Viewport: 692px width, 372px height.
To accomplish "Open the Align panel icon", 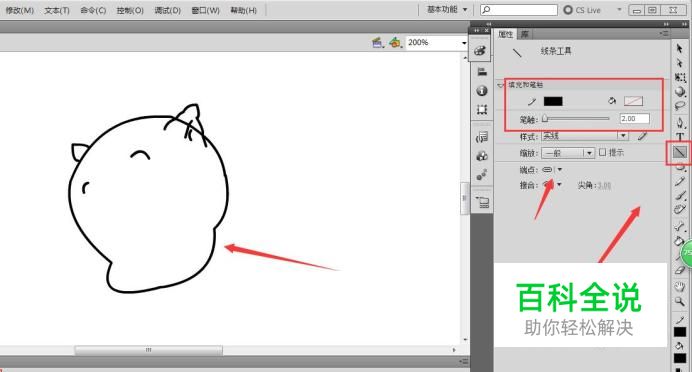I will tap(481, 71).
